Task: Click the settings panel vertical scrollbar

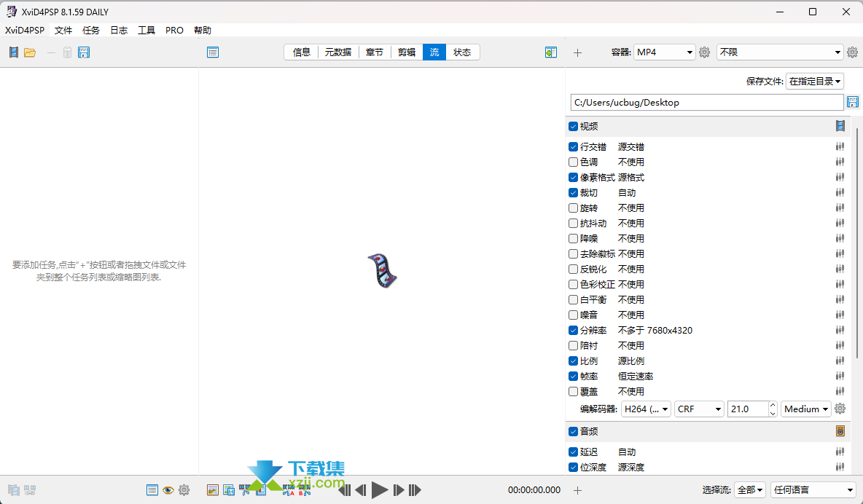Action: (x=857, y=242)
